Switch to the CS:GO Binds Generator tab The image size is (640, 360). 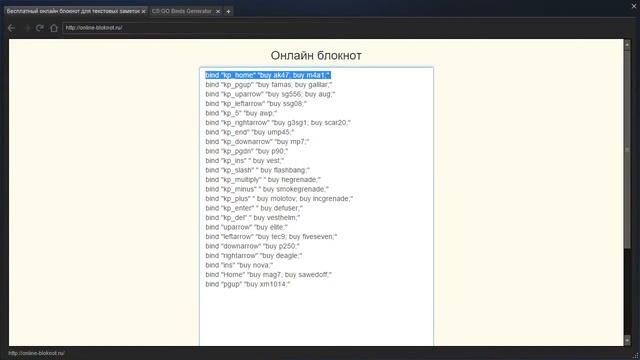182,11
